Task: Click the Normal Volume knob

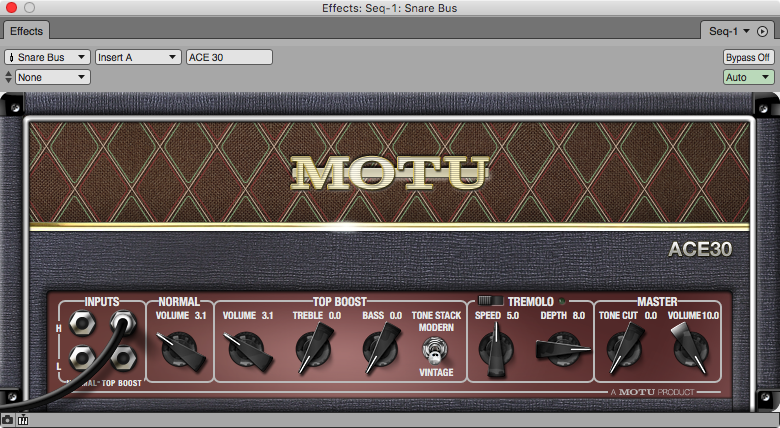Action: point(180,350)
